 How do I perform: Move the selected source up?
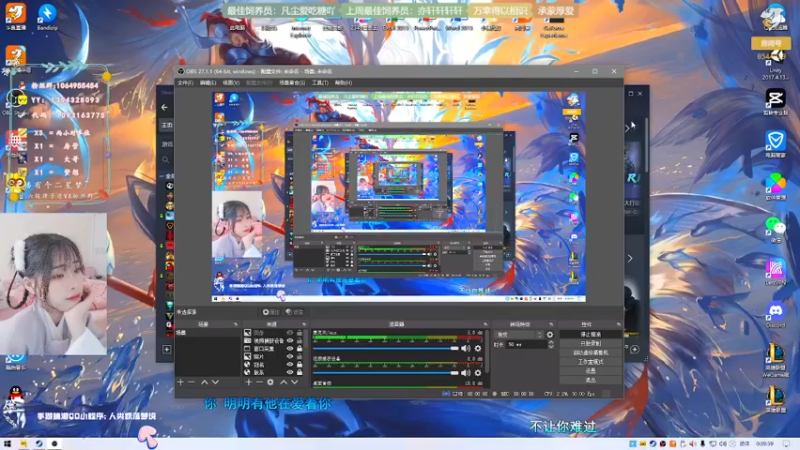[284, 382]
